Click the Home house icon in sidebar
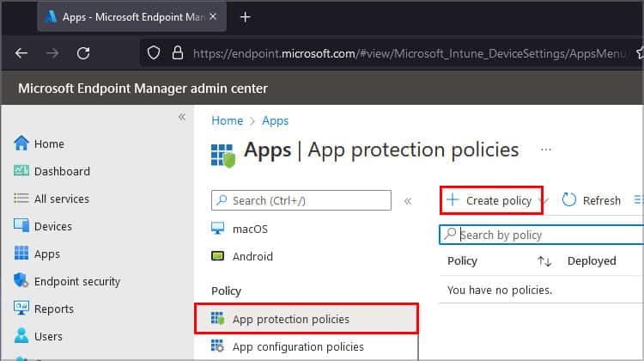Viewport: 644px width, 361px height. [x=21, y=144]
